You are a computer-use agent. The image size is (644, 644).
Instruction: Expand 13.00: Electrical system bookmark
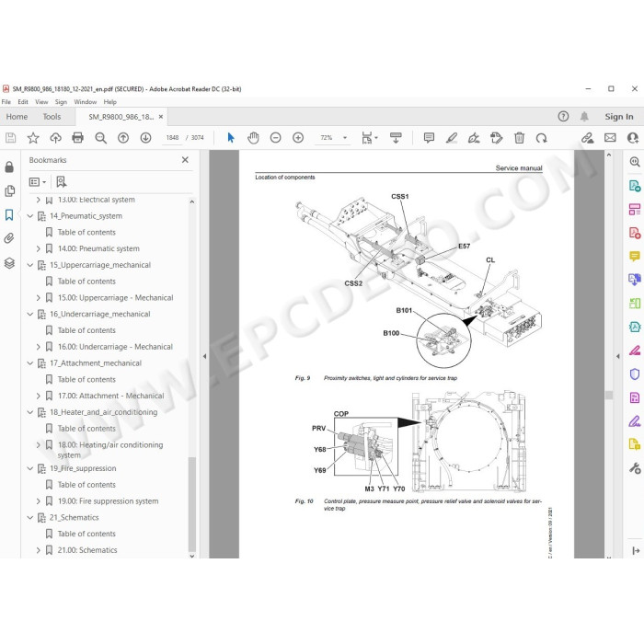coord(39,200)
